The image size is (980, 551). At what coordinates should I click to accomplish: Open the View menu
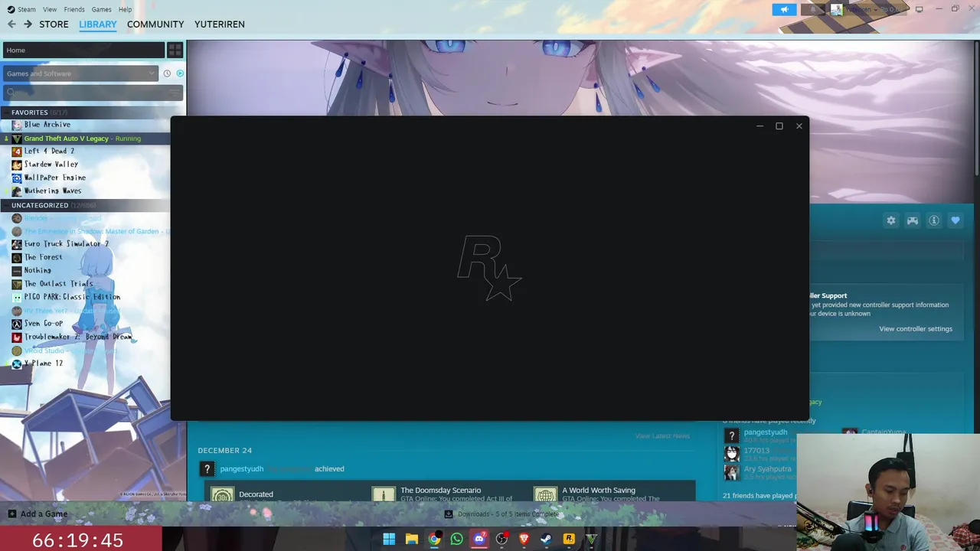(50, 9)
